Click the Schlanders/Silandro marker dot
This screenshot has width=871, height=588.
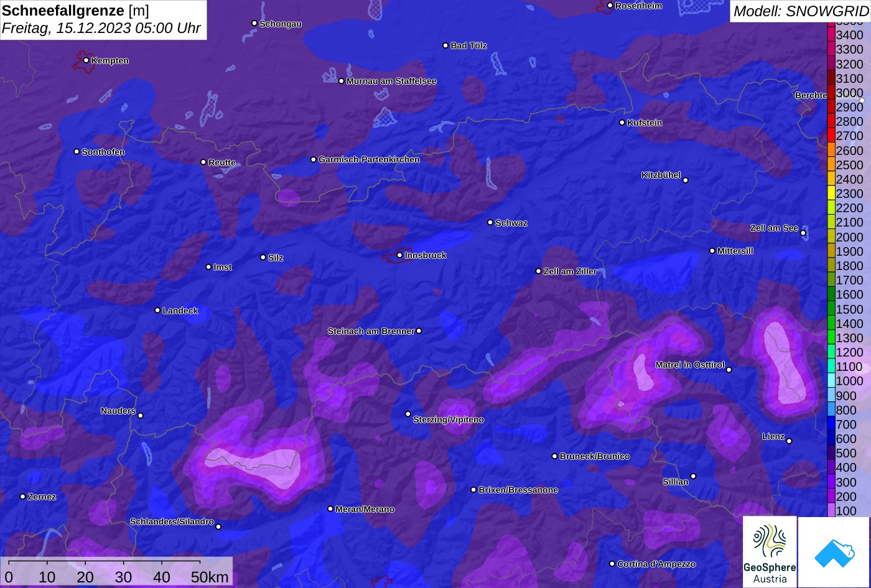(x=218, y=527)
